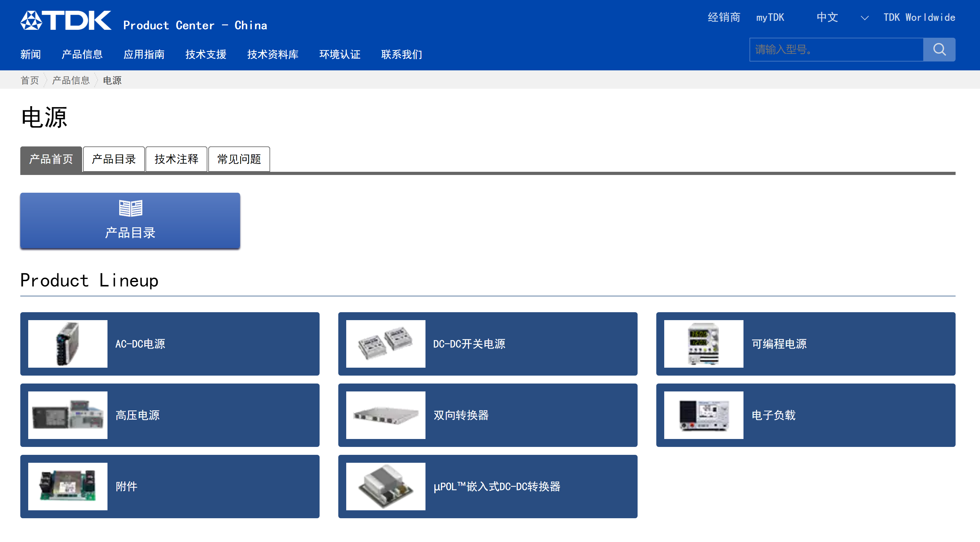Click the Product Center - China title

click(x=195, y=25)
